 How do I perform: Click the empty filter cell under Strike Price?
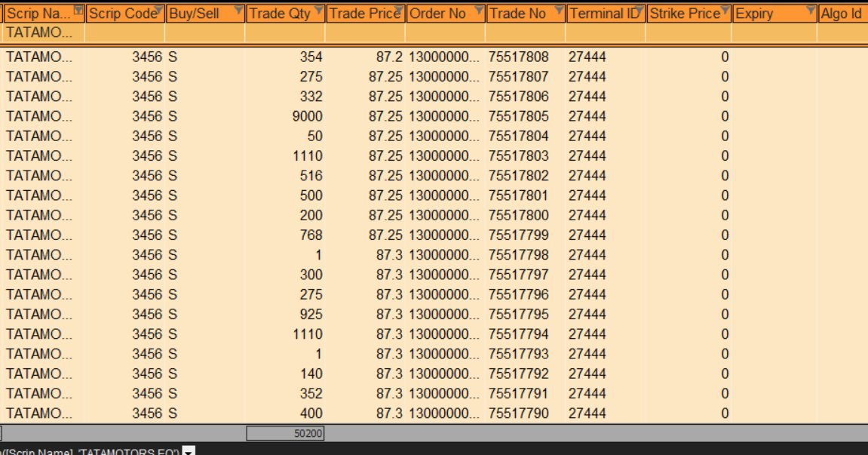pyautogui.click(x=689, y=32)
